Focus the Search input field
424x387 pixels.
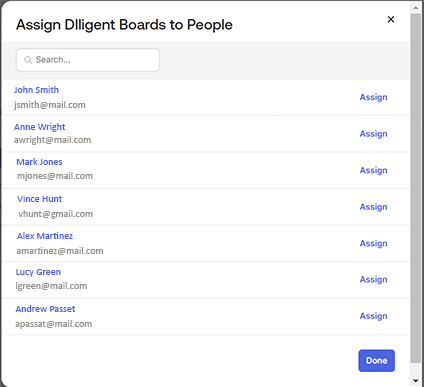88,60
